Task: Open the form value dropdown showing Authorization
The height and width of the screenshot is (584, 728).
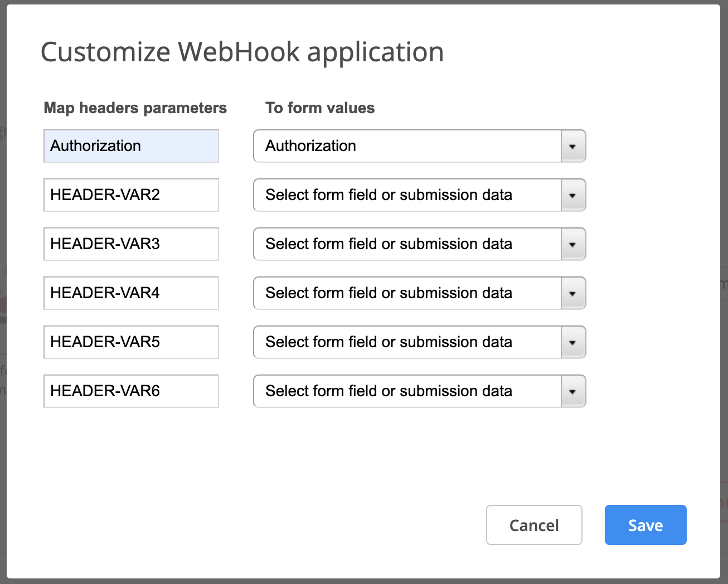Action: tap(407, 147)
